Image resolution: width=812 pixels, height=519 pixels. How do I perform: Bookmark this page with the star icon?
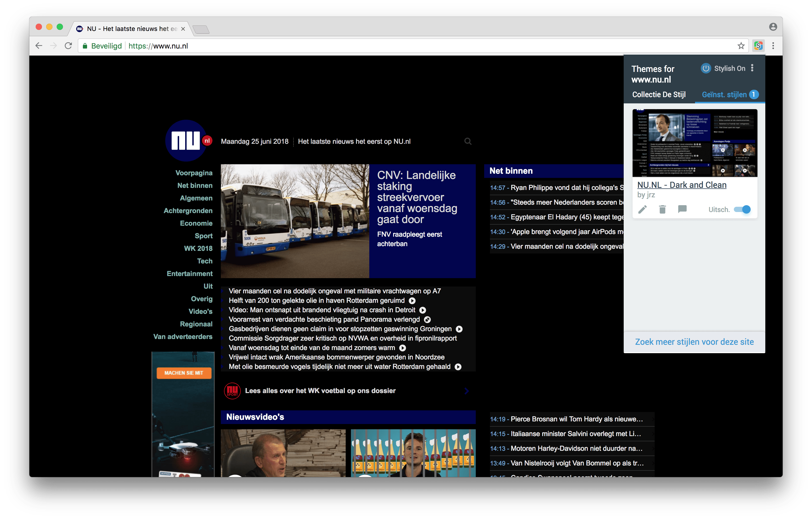tap(741, 46)
